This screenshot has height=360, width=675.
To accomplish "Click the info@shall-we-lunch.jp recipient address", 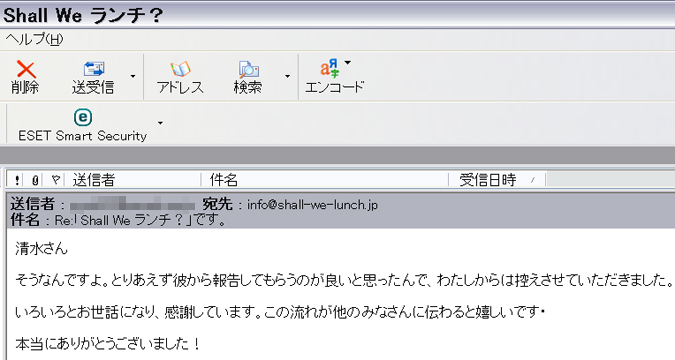I will coord(312,205).
